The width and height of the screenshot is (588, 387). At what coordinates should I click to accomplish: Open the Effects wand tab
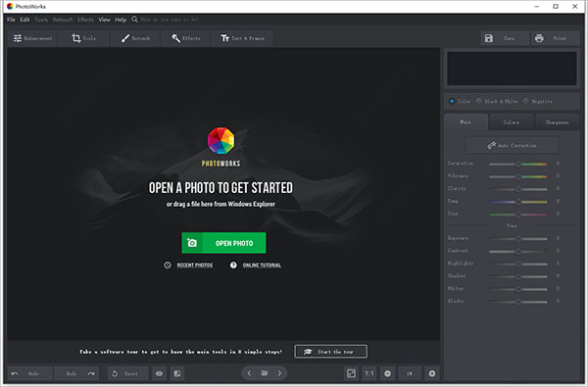coord(186,38)
